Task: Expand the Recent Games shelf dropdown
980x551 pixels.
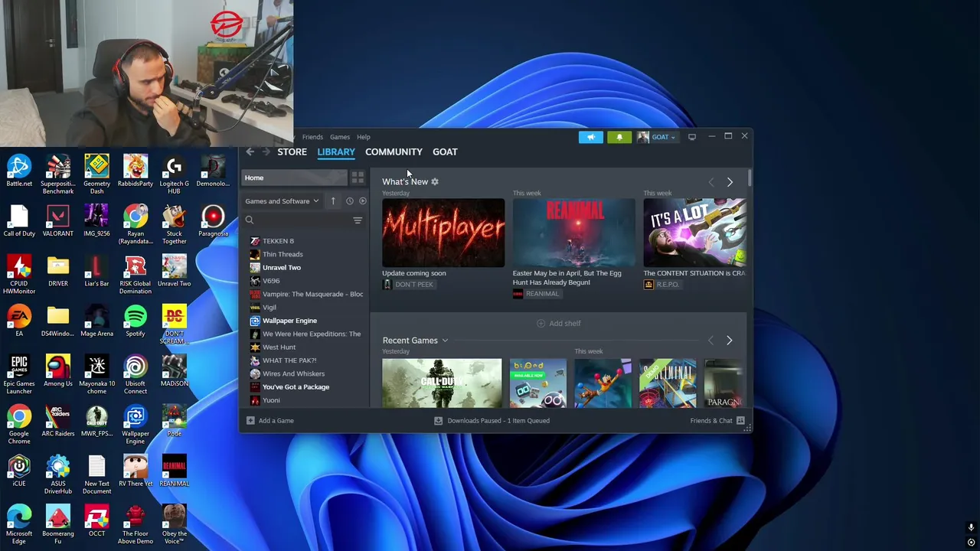Action: 444,341
